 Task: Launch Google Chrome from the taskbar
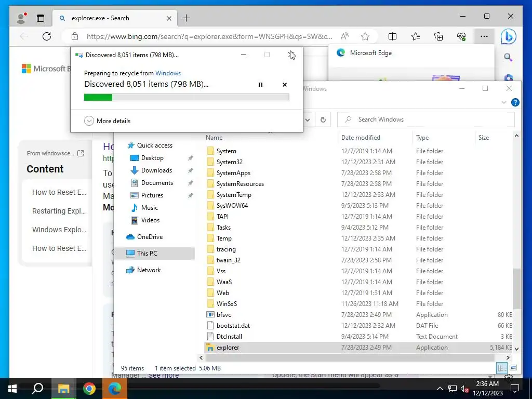89,389
